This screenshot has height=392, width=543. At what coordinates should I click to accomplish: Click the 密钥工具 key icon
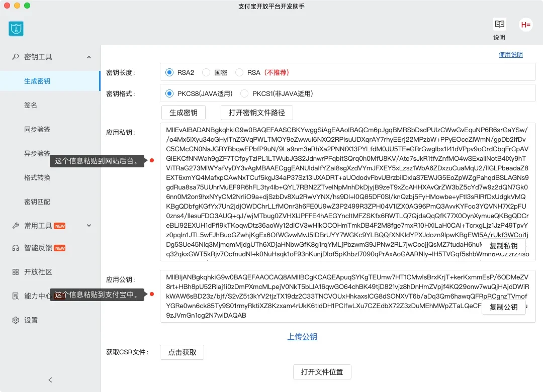[x=16, y=57]
